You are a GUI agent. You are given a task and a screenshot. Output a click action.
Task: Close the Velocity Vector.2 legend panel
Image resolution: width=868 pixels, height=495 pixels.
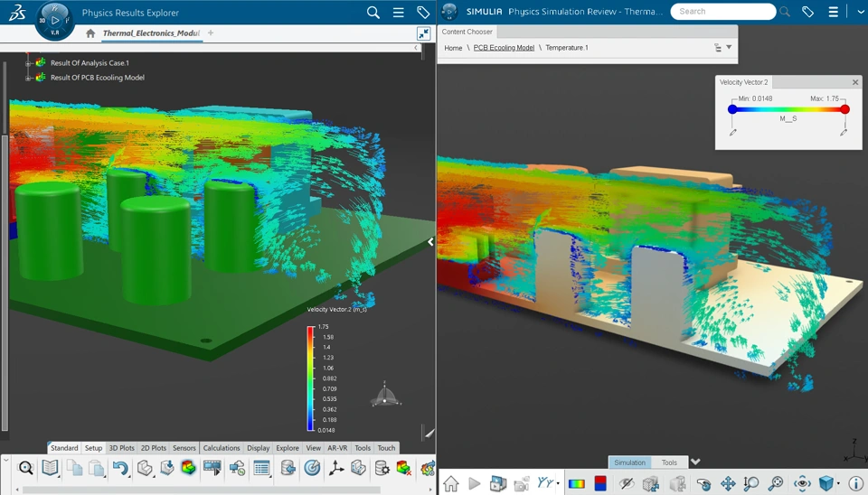(x=855, y=82)
